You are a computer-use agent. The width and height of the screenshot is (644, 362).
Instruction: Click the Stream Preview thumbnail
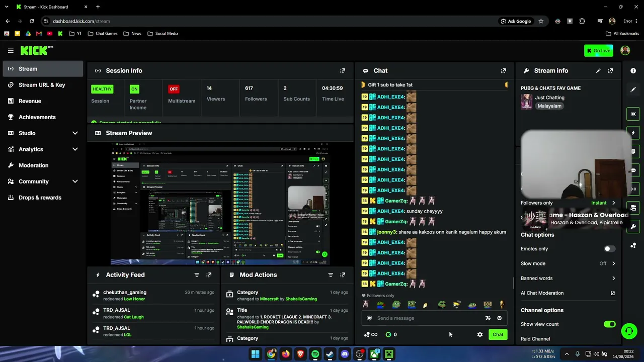point(220,203)
